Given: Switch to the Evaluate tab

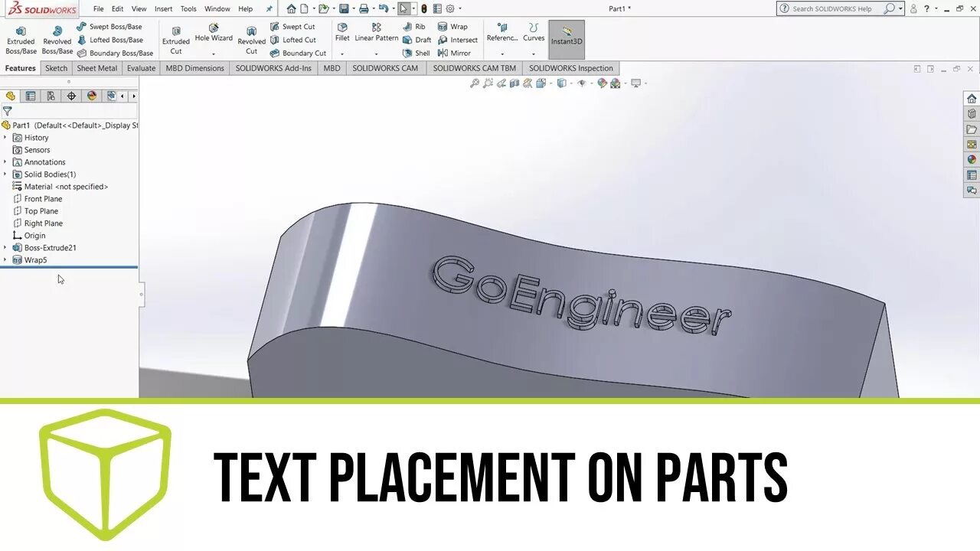Looking at the screenshot, I should pos(141,68).
